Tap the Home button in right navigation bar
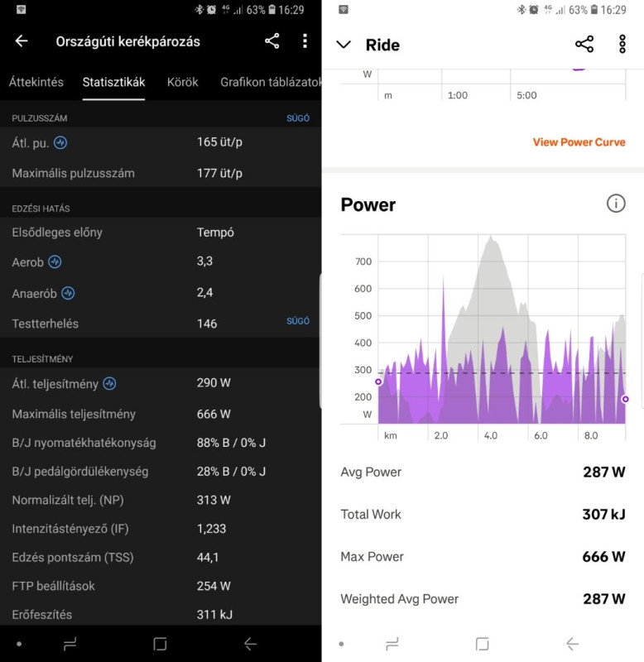 point(483,644)
